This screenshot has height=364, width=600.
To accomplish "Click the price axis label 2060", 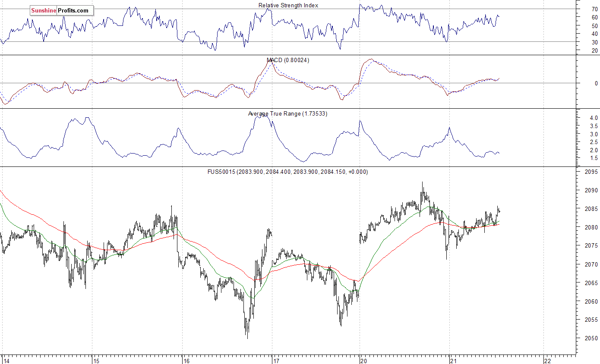I will pyautogui.click(x=592, y=301).
